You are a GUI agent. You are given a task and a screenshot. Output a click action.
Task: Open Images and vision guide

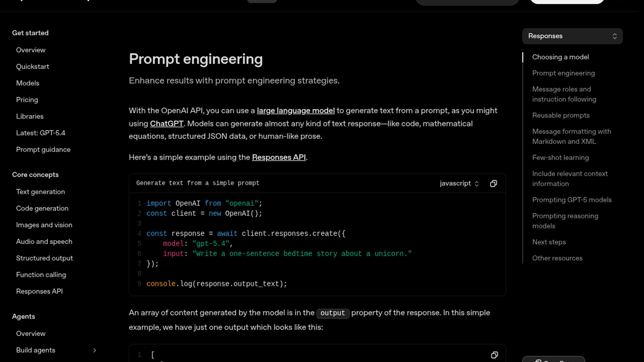(x=44, y=225)
